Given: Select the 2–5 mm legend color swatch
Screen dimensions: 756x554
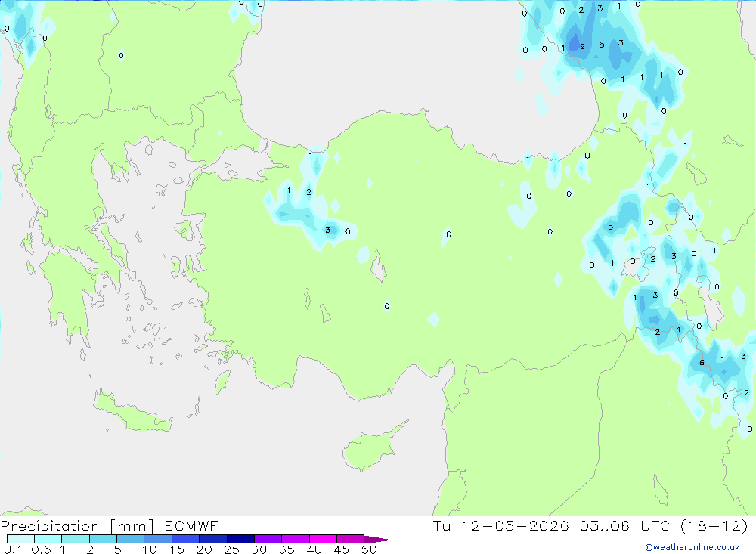Looking at the screenshot, I should (103, 539).
